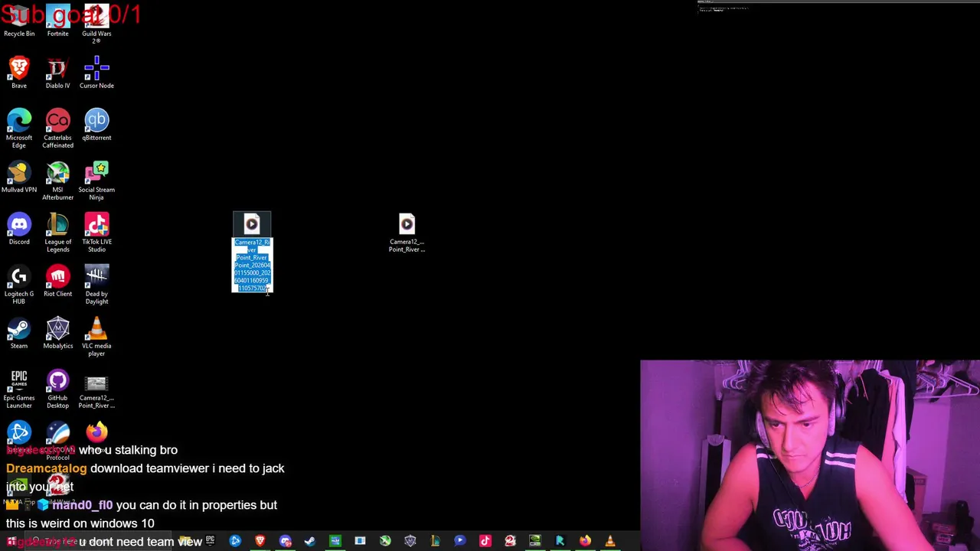Image resolution: width=980 pixels, height=551 pixels.
Task: Select the Epic Games Launcher icon
Action: (x=19, y=388)
